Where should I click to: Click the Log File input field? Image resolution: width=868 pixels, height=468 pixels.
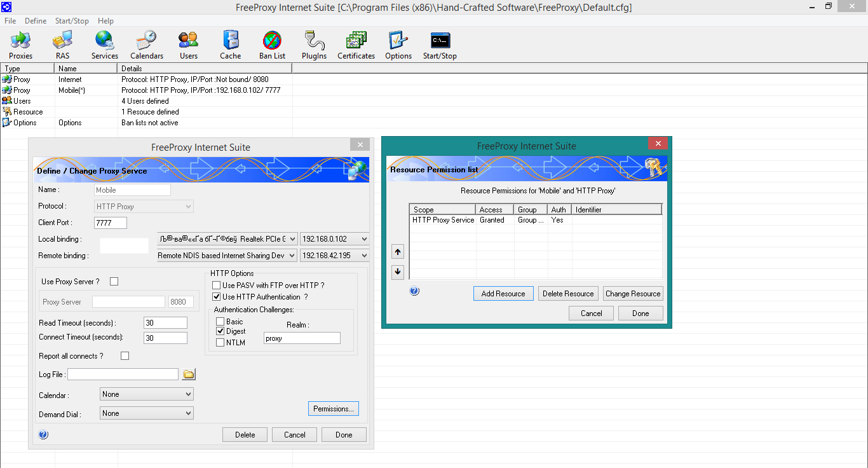[x=123, y=375]
